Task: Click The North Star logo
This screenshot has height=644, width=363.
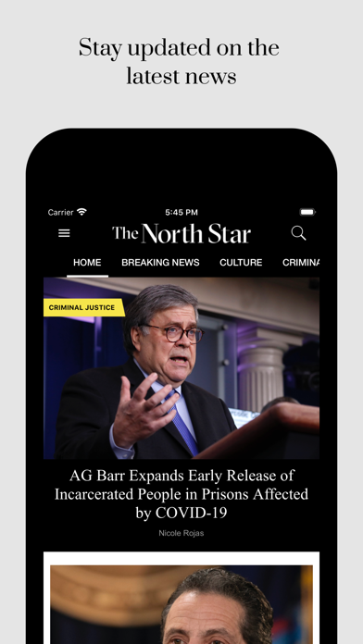Action: point(181,233)
